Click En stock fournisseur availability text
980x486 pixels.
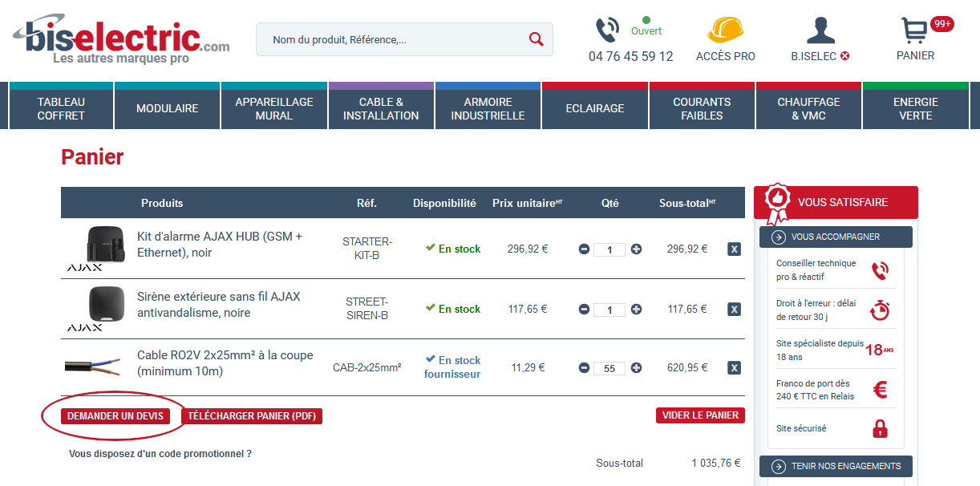(452, 367)
